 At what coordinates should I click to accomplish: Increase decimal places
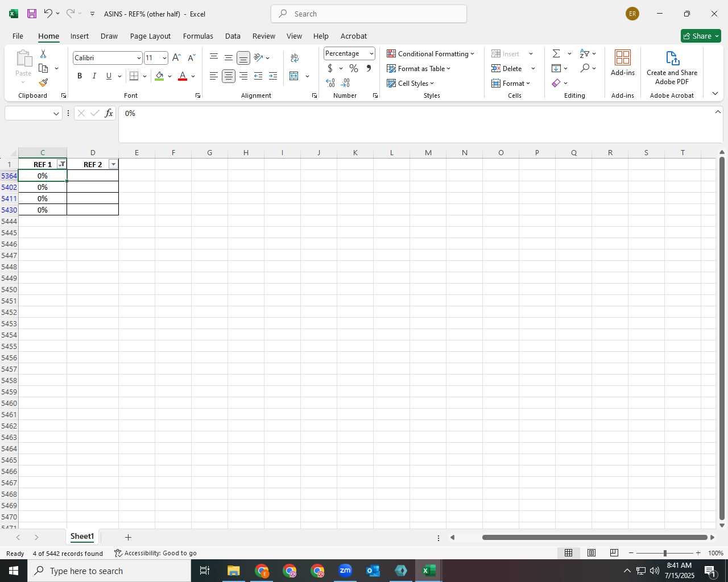[330, 83]
